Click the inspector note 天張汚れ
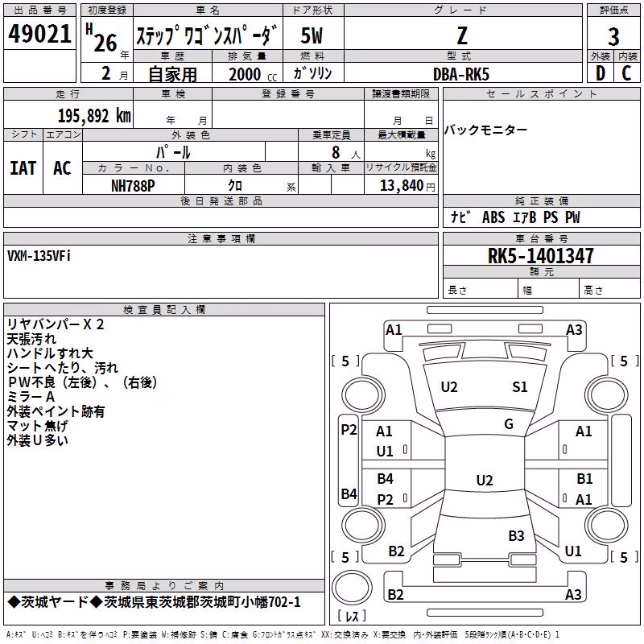This screenshot has width=644, height=644. pyautogui.click(x=31, y=339)
